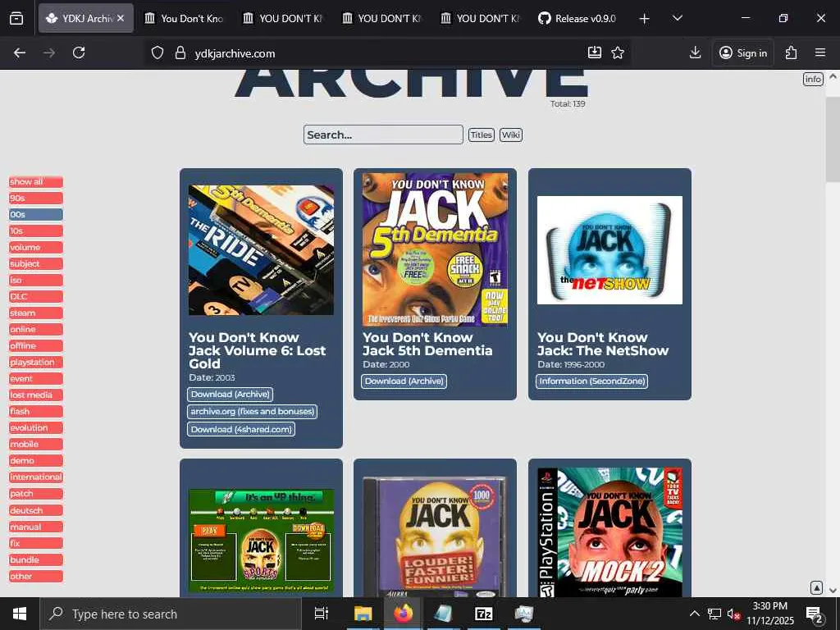840x630 pixels.
Task: Filter by evolution tag
Action: tap(36, 427)
